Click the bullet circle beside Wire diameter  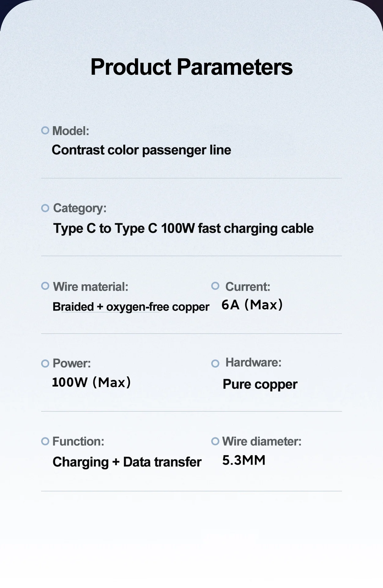(x=215, y=441)
